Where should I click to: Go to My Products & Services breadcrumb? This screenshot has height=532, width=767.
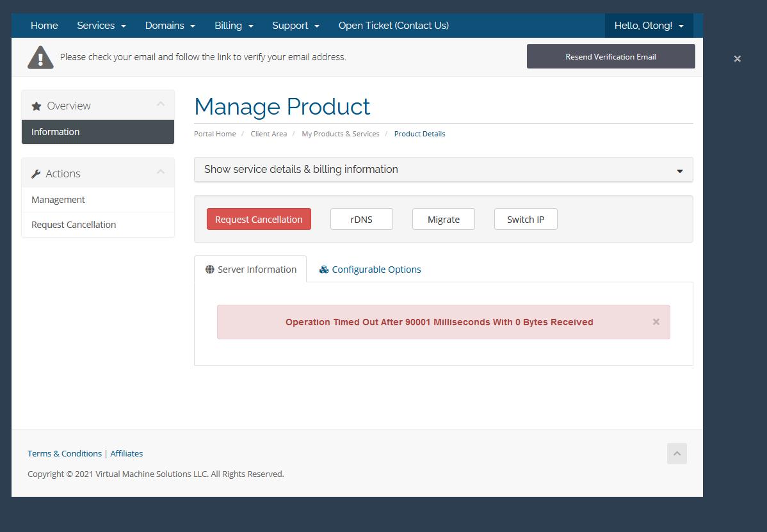click(x=341, y=134)
